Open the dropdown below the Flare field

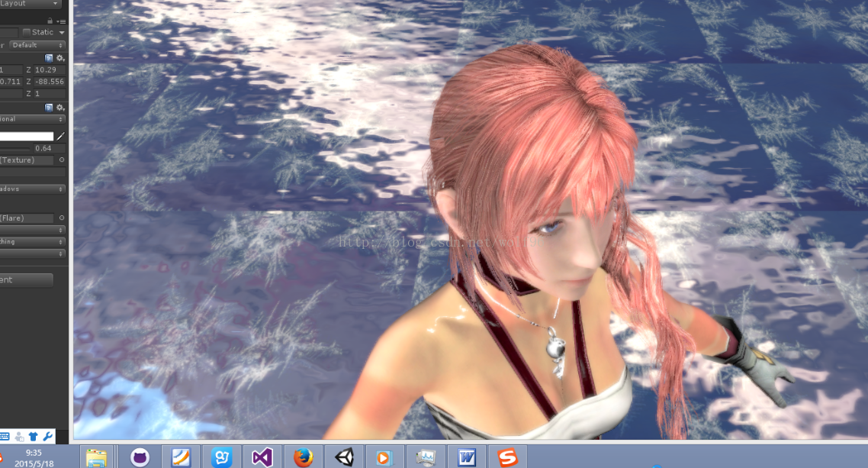(33, 230)
